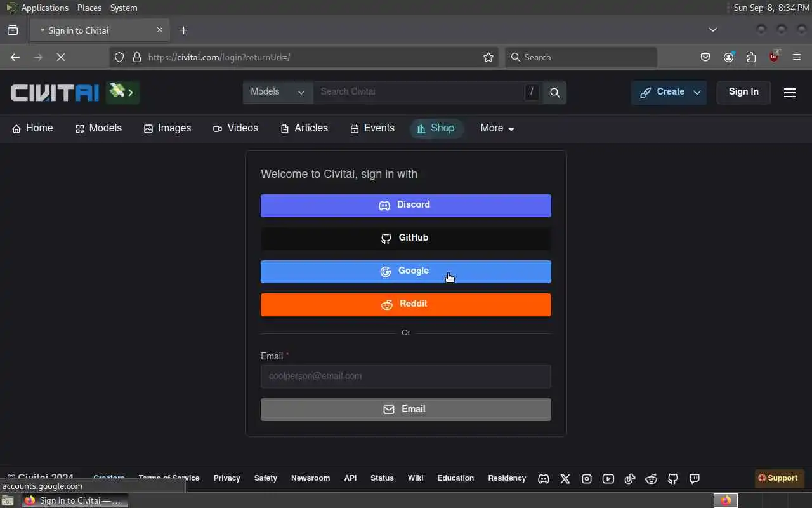Viewport: 812px width, 508px height.
Task: Click the Support button in footer
Action: pos(778,478)
